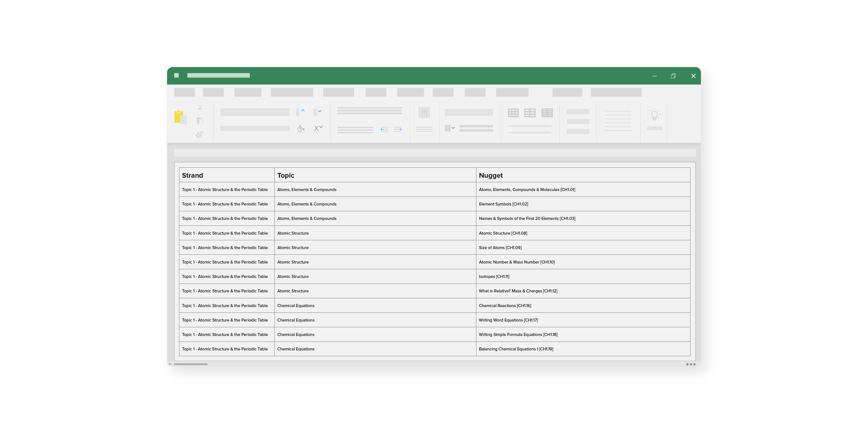Viewport: 868px width, 434px height.
Task: Click the Copy pages icon
Action: pos(200,121)
